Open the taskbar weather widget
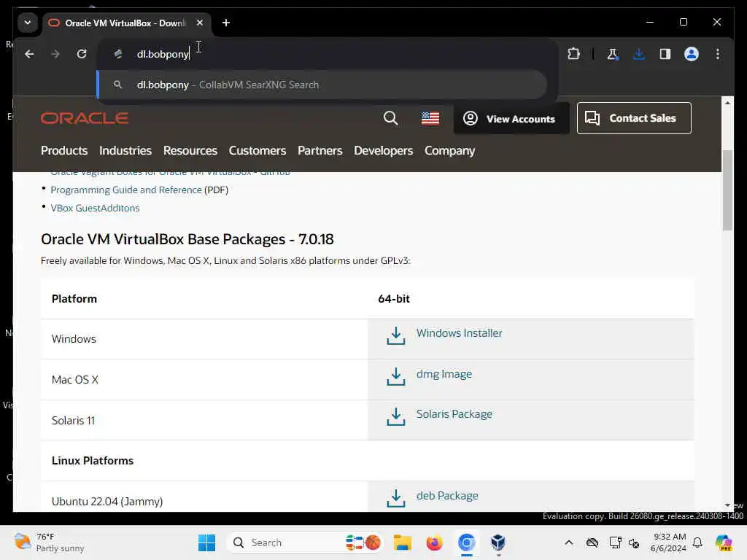 point(49,542)
